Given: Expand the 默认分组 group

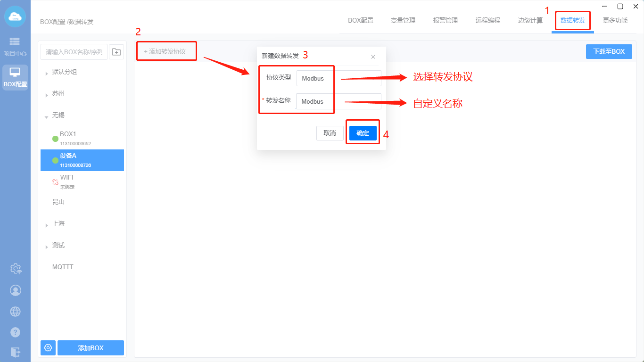Looking at the screenshot, I should tap(47, 74).
